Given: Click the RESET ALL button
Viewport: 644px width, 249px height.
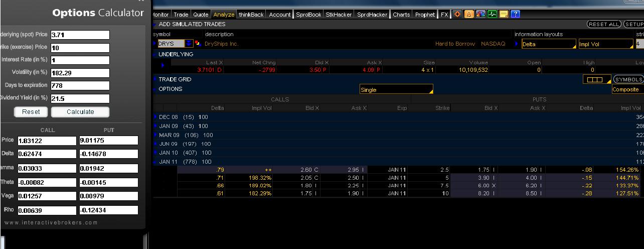Looking at the screenshot, I should coord(604,24).
